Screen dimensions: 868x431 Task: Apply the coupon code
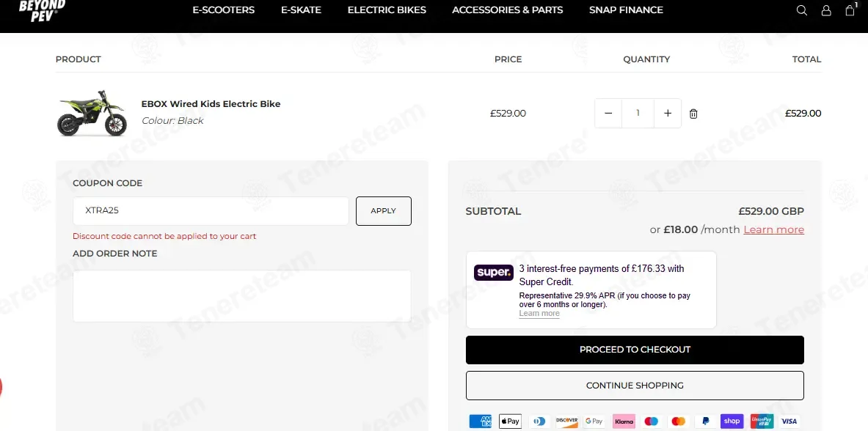384,211
